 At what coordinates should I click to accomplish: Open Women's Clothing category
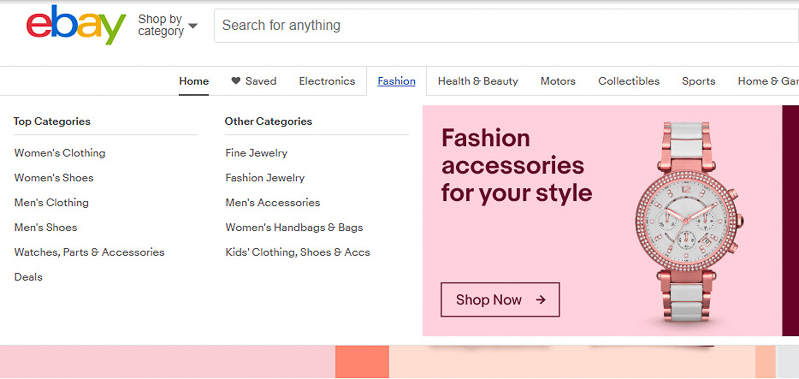[x=60, y=153]
